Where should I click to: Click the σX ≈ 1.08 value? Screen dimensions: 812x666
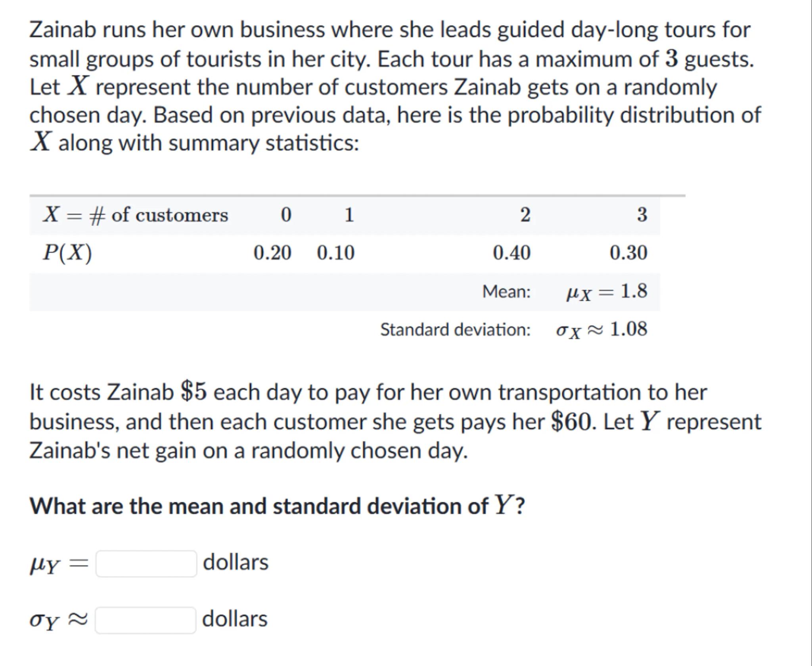click(601, 330)
